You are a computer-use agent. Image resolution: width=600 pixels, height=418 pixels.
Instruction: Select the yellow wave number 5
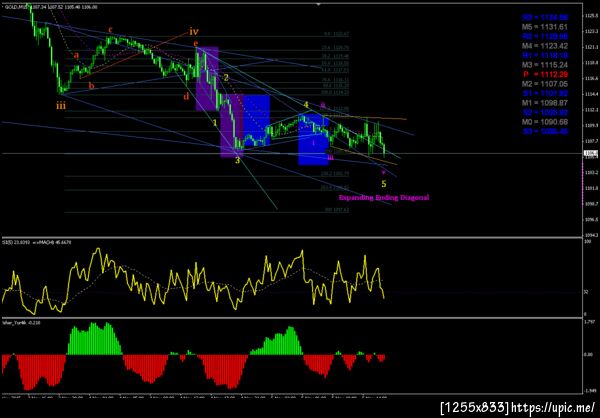[384, 184]
